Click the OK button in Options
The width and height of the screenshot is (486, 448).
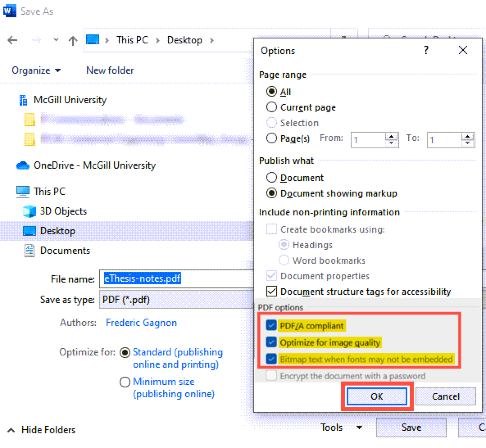point(377,396)
